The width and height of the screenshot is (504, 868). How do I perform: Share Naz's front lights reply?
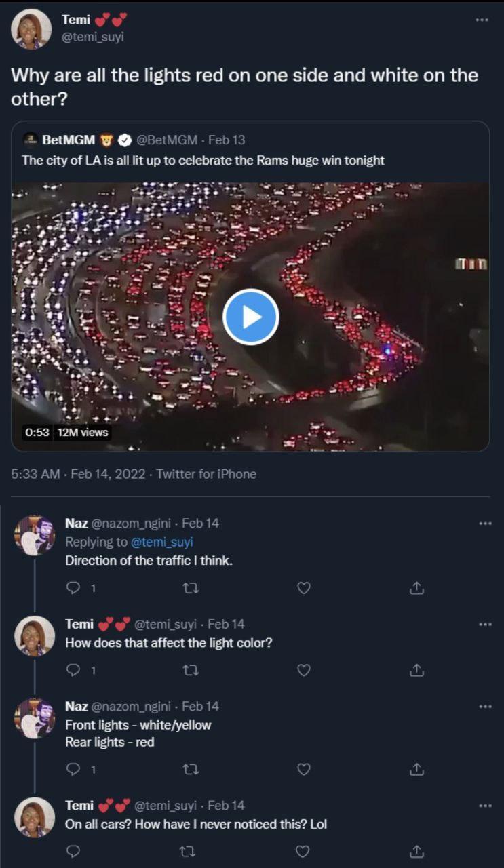pos(416,769)
